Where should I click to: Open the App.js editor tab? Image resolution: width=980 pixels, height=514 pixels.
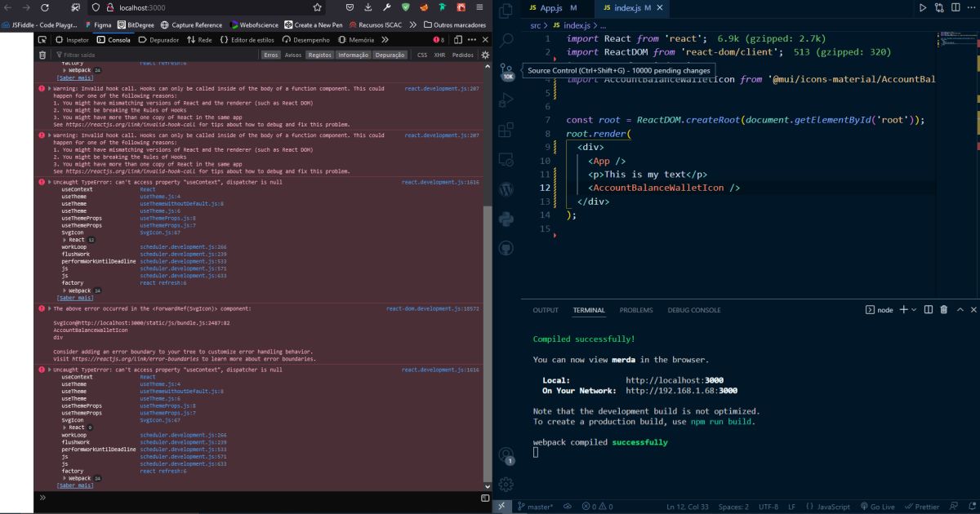coord(553,7)
